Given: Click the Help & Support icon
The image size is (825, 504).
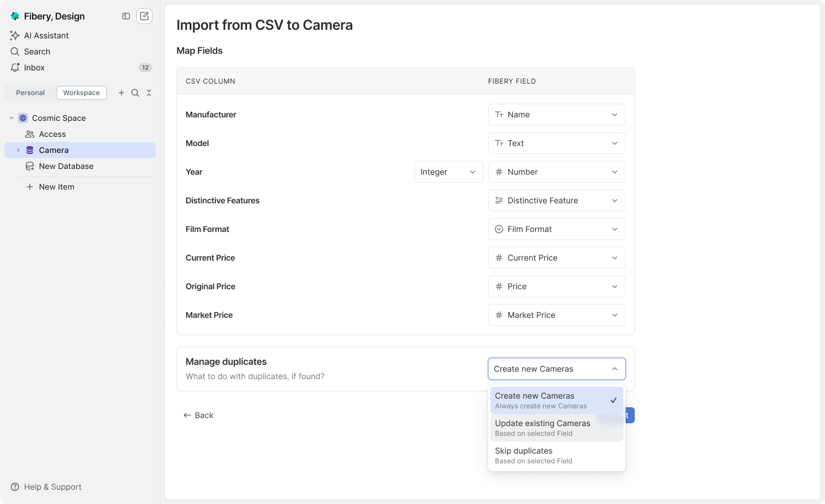Looking at the screenshot, I should click(x=15, y=487).
